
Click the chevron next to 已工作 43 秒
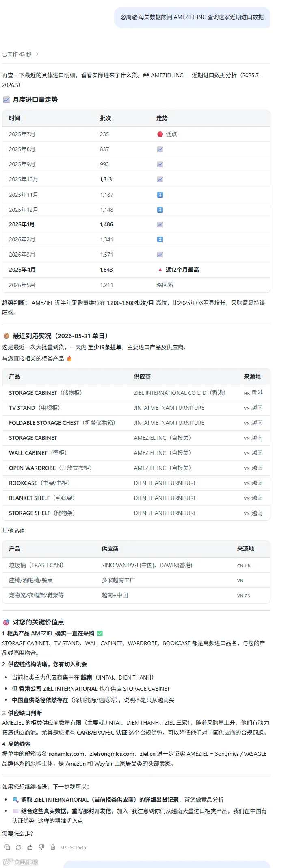point(37,54)
